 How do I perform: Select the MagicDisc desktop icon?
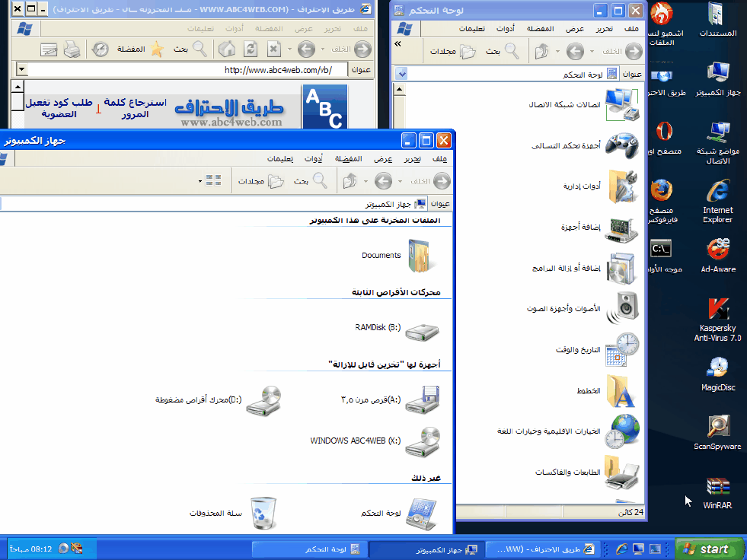717,370
